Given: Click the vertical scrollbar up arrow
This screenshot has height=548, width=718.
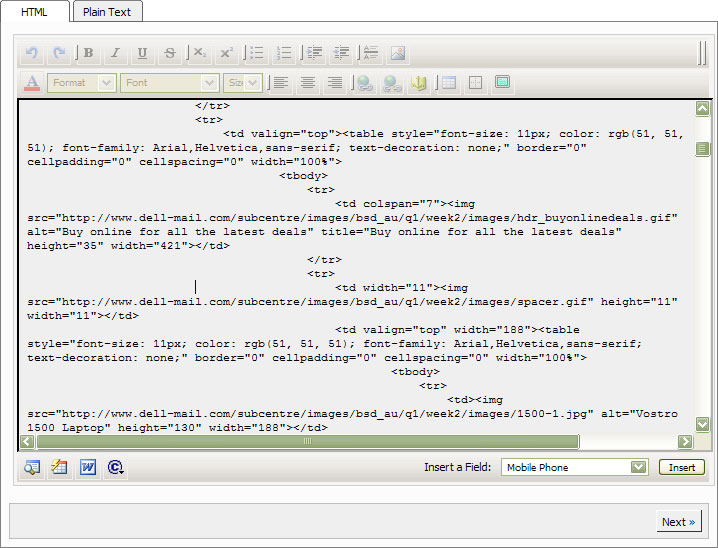Looking at the screenshot, I should [x=702, y=109].
